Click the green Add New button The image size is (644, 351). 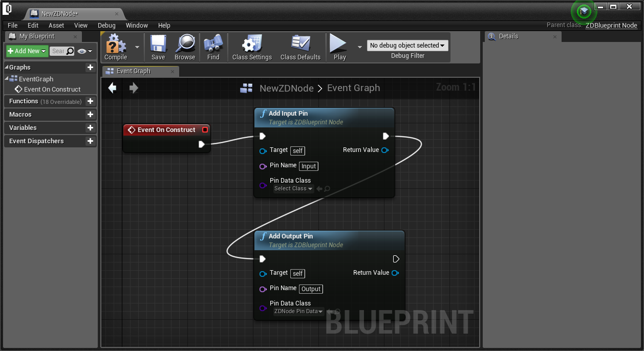(x=27, y=51)
